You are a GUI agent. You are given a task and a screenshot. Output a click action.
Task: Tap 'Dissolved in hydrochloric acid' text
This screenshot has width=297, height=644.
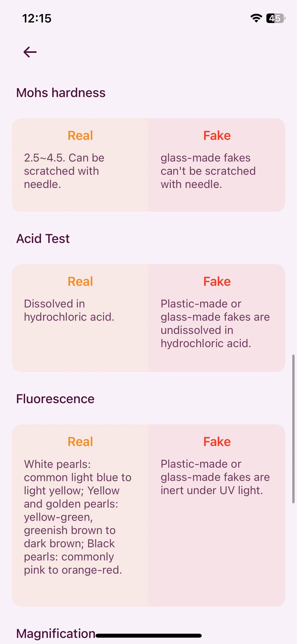pyautogui.click(x=69, y=310)
